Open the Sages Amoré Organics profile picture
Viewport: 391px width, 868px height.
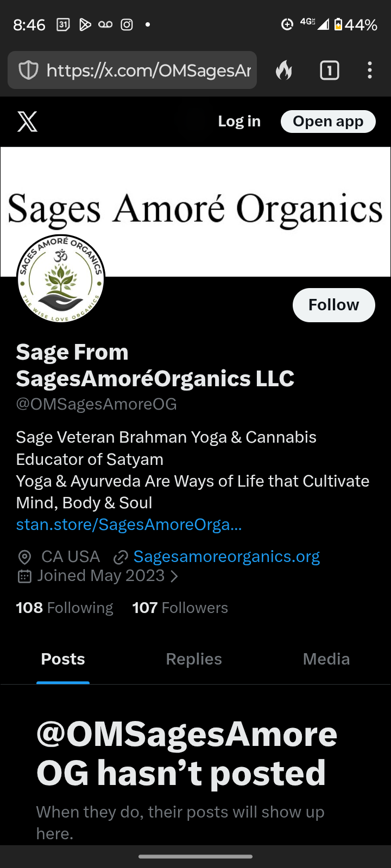click(x=60, y=279)
